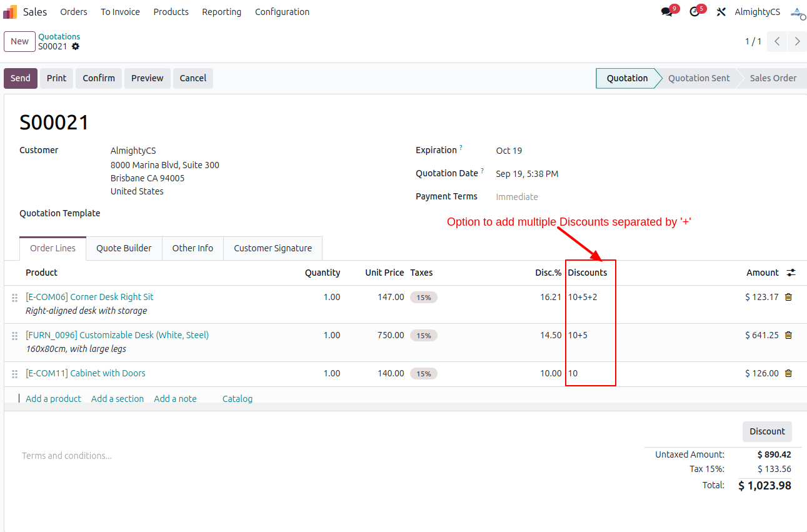
Task: Open the activities clock icon
Action: pyautogui.click(x=694, y=12)
